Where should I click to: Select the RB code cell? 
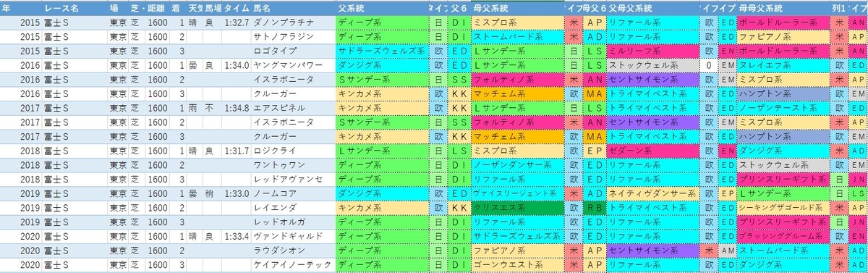tap(595, 207)
